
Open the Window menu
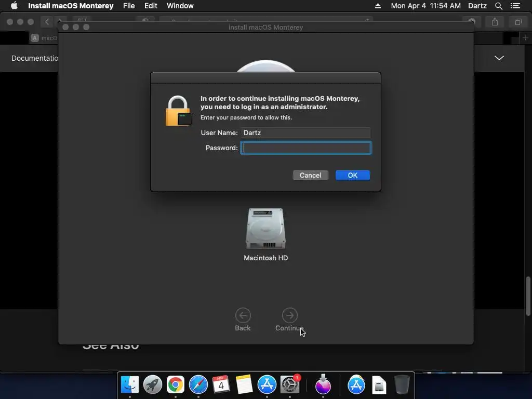coord(180,6)
